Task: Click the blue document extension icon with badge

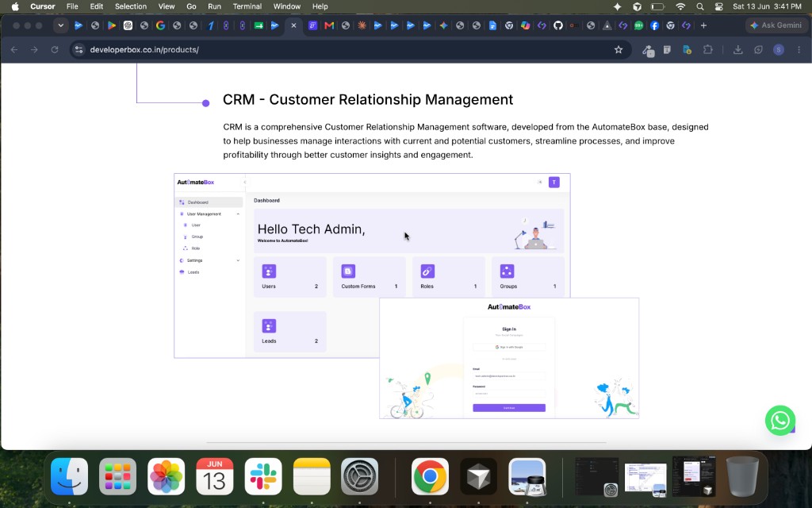Action: pyautogui.click(x=688, y=50)
